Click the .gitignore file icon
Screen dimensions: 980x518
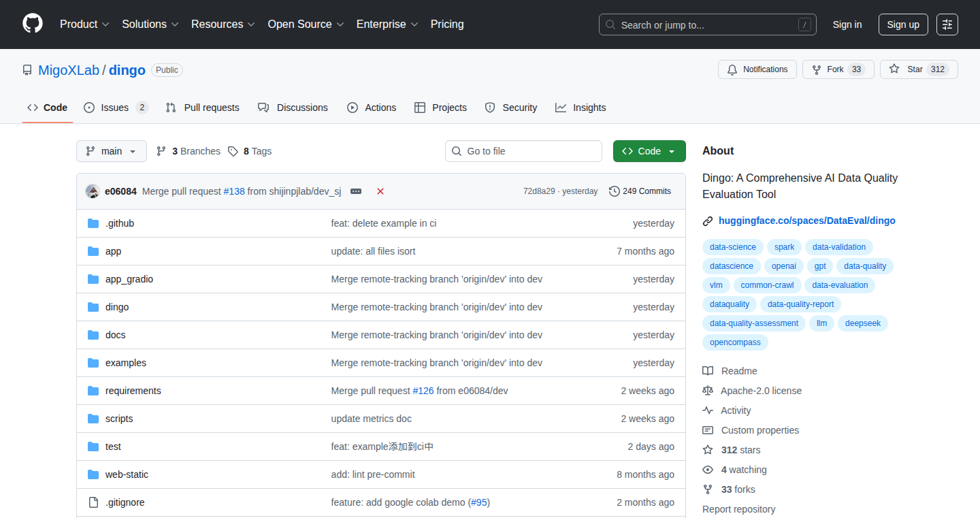tap(93, 502)
